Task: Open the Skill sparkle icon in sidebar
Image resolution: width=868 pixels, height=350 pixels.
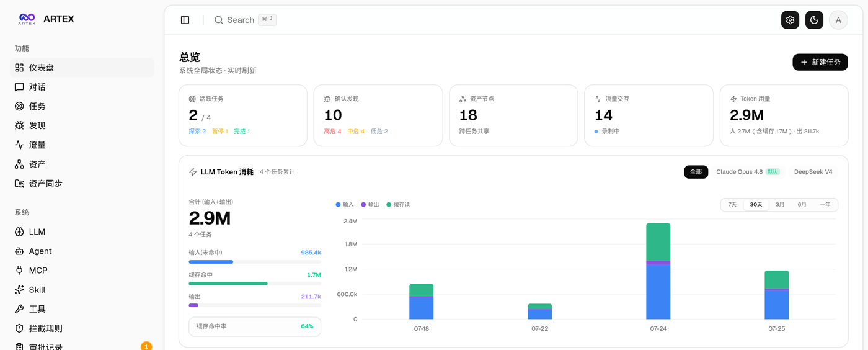Action: click(19, 289)
